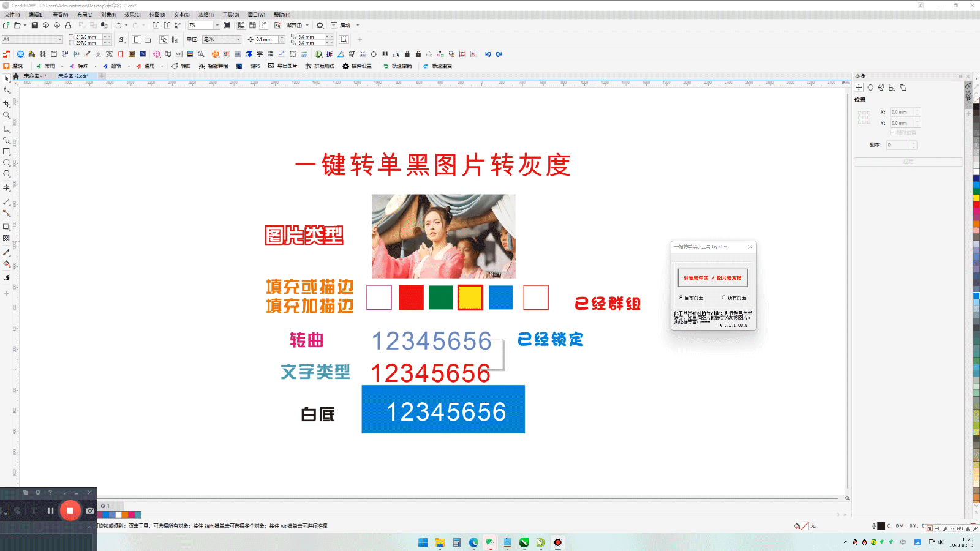Screen dimensions: 980x551
Task: Click the 插件设置 plugin settings button
Action: point(357,66)
